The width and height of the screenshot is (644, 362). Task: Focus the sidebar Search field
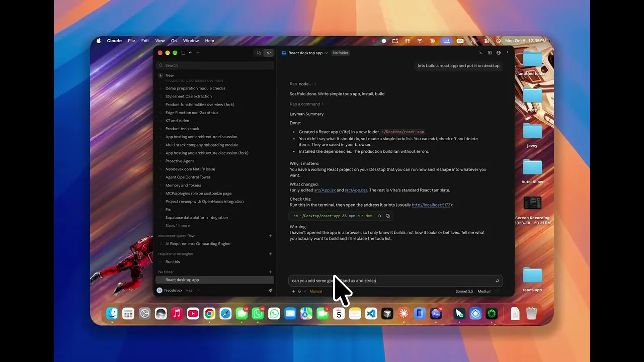pos(215,65)
